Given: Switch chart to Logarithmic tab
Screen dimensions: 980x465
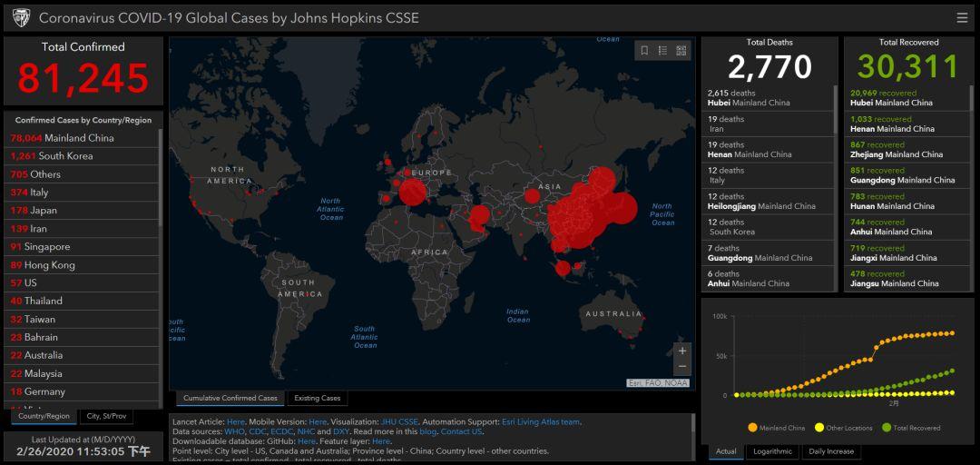Looking at the screenshot, I should 772,451.
